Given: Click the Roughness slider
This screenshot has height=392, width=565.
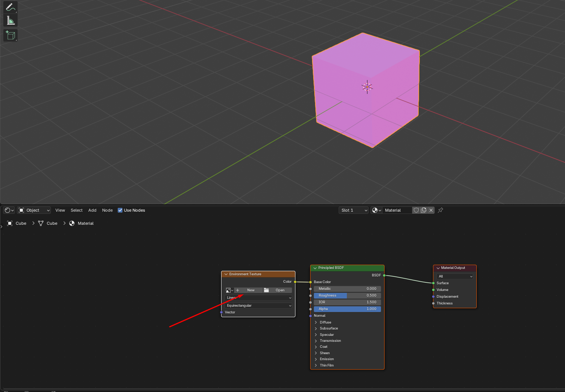Looking at the screenshot, I should 347,295.
